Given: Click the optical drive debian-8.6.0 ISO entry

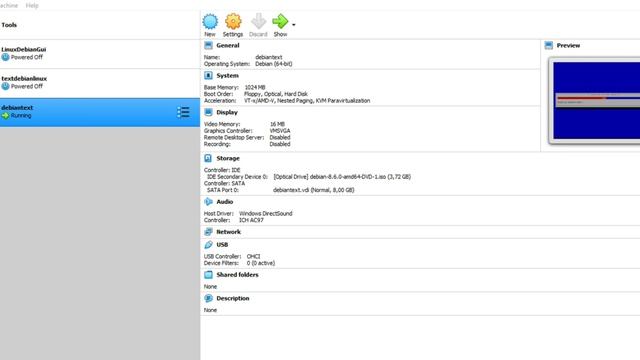Looking at the screenshot, I should tap(342, 177).
